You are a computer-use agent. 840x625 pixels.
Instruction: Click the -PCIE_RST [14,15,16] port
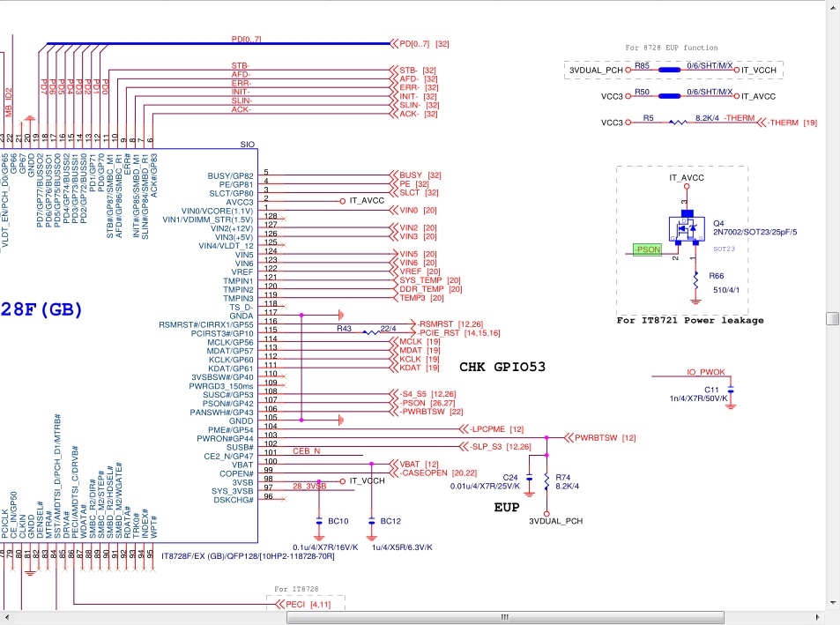tap(456, 332)
